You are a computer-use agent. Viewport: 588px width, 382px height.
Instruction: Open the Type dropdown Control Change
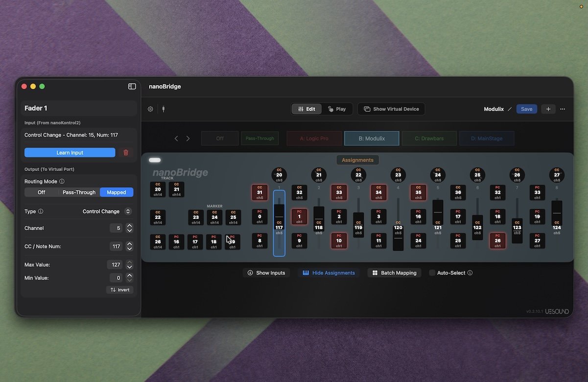click(x=107, y=212)
